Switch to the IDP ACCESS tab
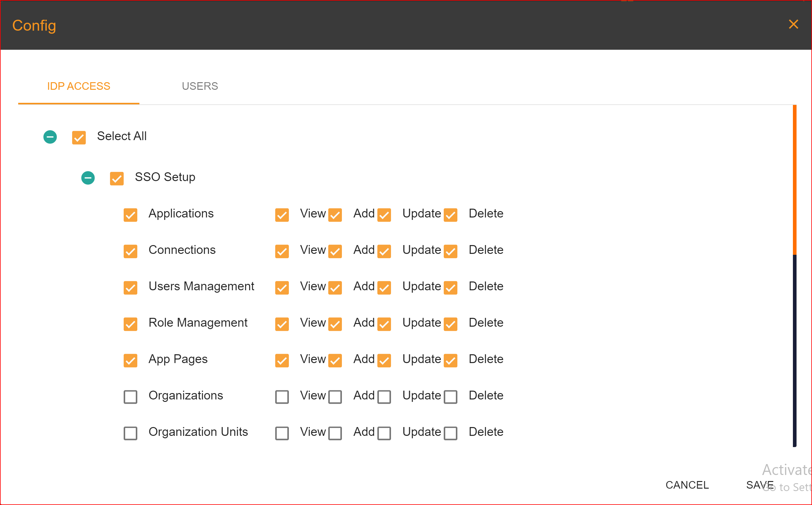This screenshot has height=505, width=812. tap(79, 86)
